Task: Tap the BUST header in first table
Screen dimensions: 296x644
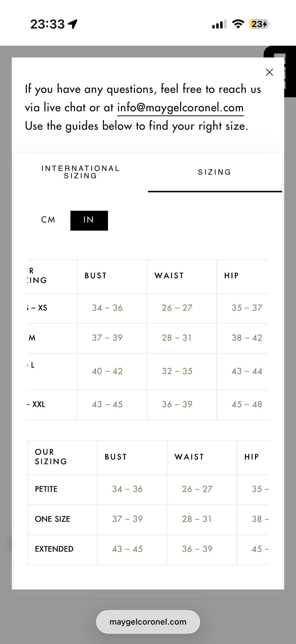Action: click(96, 276)
